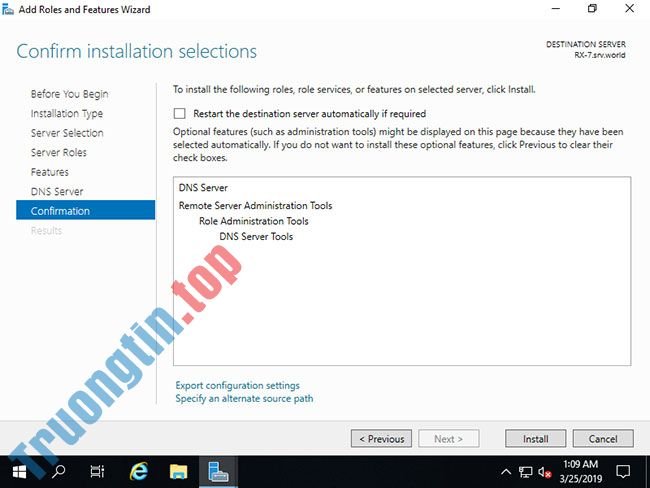Minimize the Add Roles wizard window
Screen dimensions: 650x488
pos(555,9)
